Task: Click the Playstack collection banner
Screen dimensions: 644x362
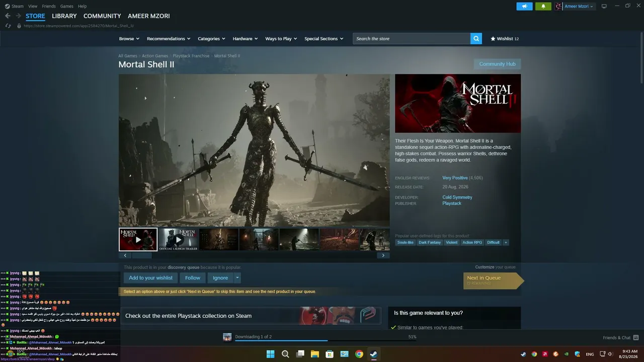Action: pyautogui.click(x=251, y=316)
